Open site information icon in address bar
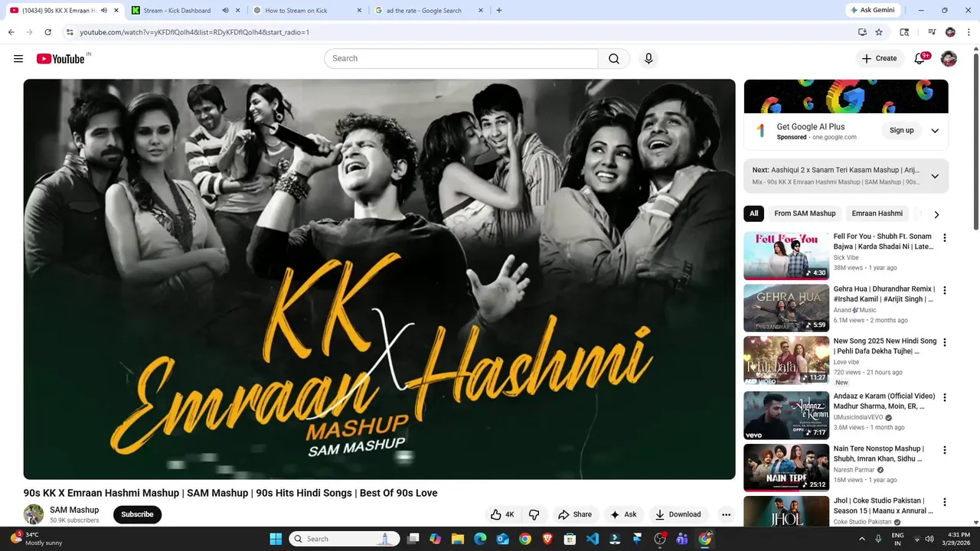The width and height of the screenshot is (980, 551). click(70, 32)
